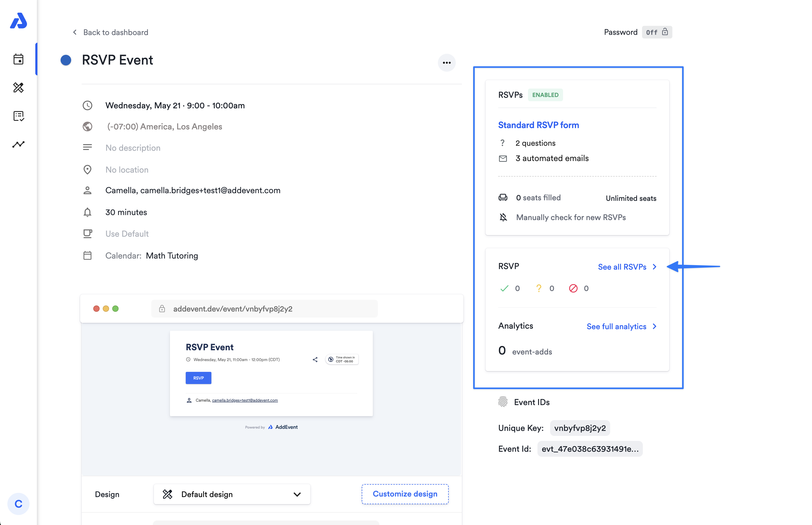Click the chevron next to See full analytics

point(654,326)
